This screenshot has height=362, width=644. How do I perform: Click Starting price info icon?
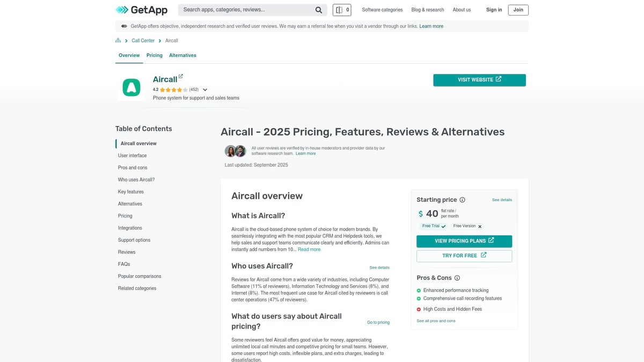463,200
